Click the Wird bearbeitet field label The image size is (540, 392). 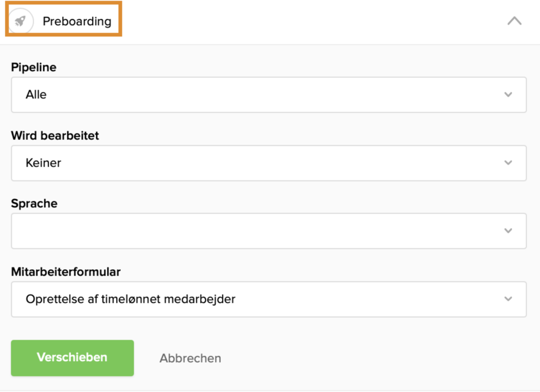point(55,136)
